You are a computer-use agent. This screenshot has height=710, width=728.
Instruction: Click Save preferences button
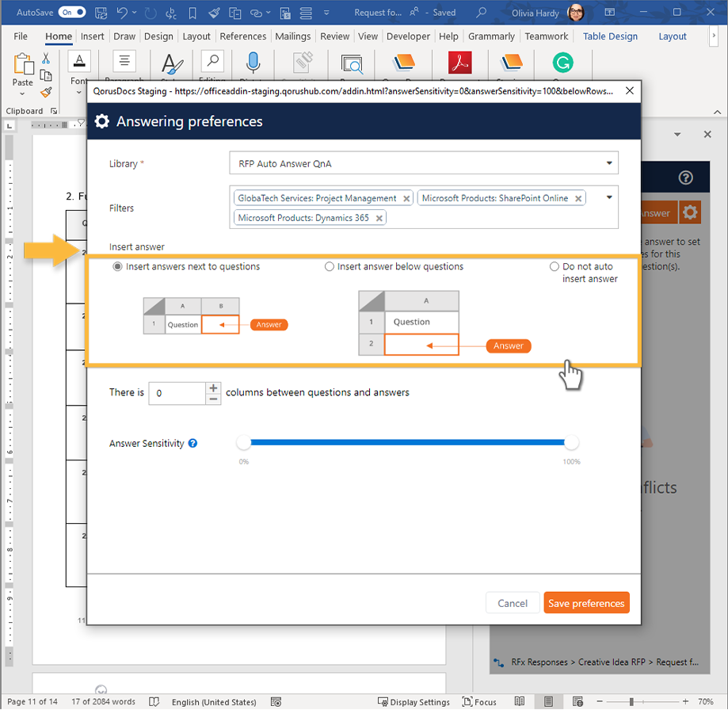pos(586,603)
